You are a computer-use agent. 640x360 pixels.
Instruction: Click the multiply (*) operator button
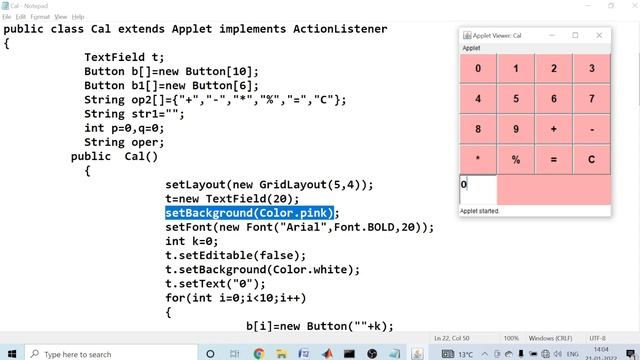pos(478,159)
